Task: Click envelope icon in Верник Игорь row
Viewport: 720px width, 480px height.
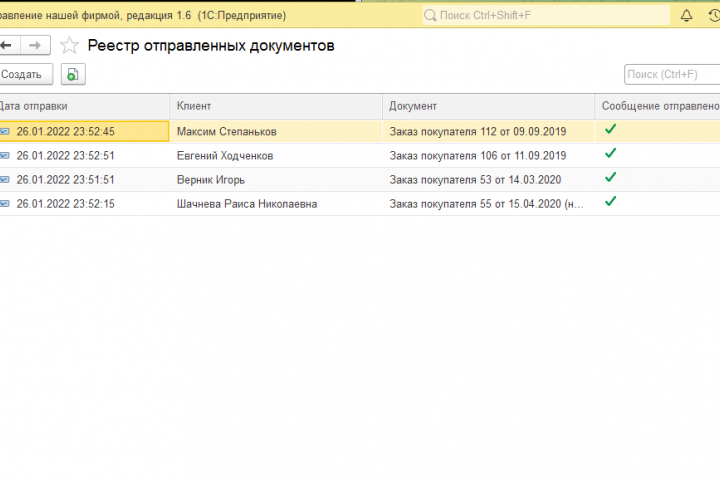Action: (x=5, y=180)
